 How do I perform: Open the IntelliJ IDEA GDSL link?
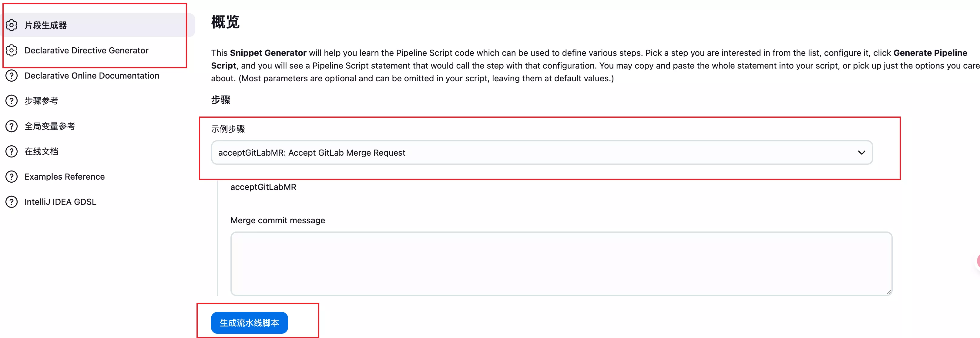[x=60, y=202]
